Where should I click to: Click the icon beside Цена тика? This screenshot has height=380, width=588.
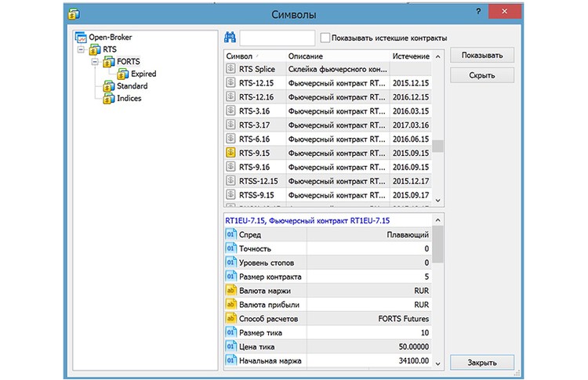tap(230, 346)
